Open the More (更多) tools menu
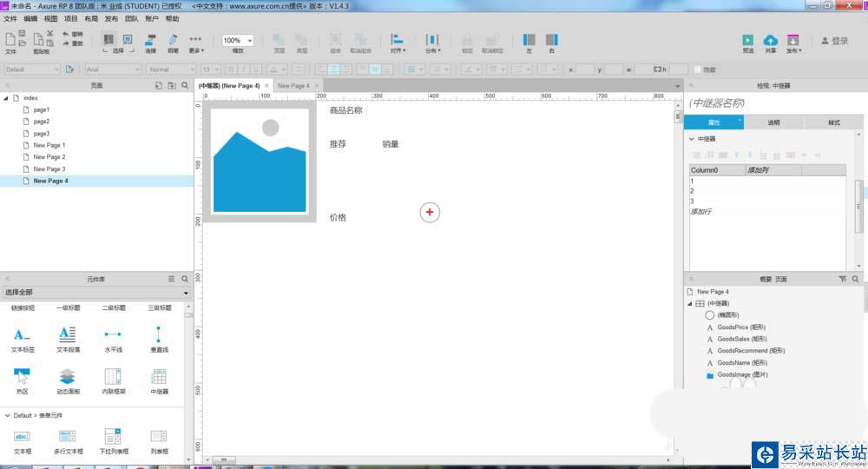 pos(195,42)
